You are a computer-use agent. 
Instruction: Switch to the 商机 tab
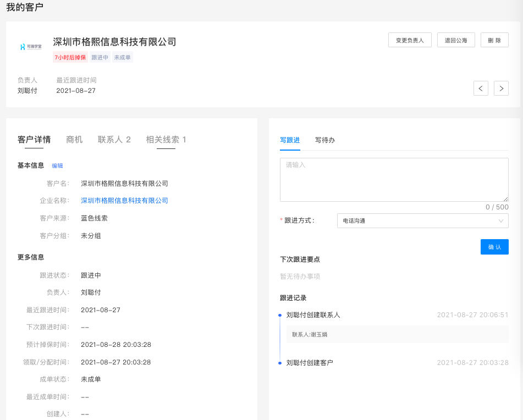tap(74, 140)
